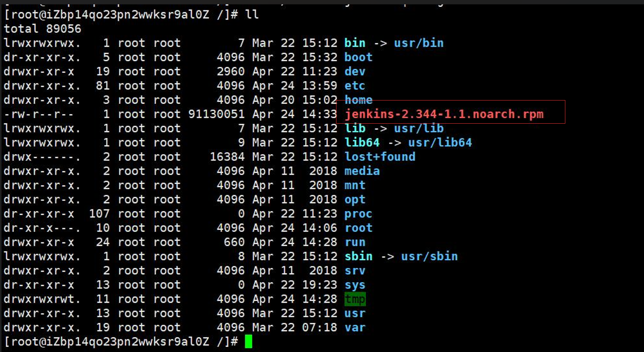Click the 'lib64' symlink name

pyautogui.click(x=362, y=143)
